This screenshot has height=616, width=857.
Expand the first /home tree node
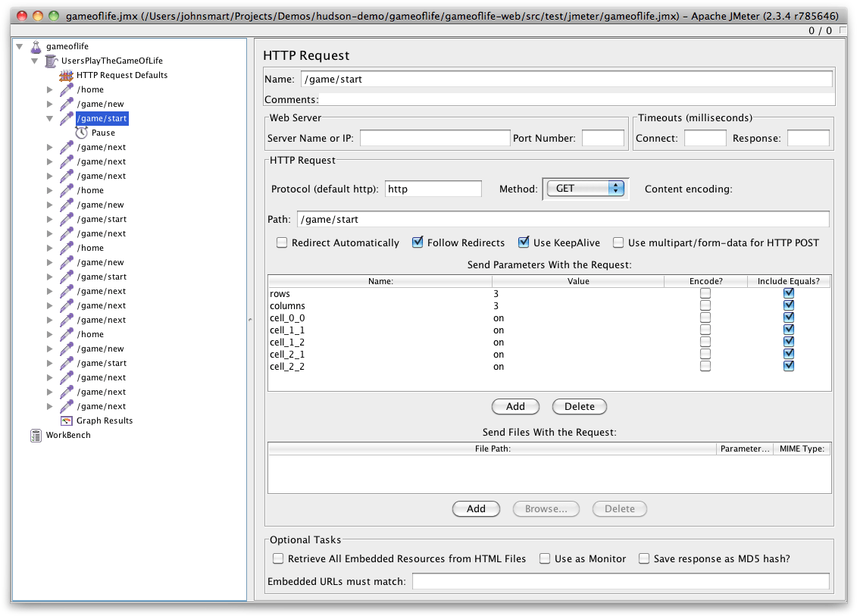pyautogui.click(x=48, y=89)
